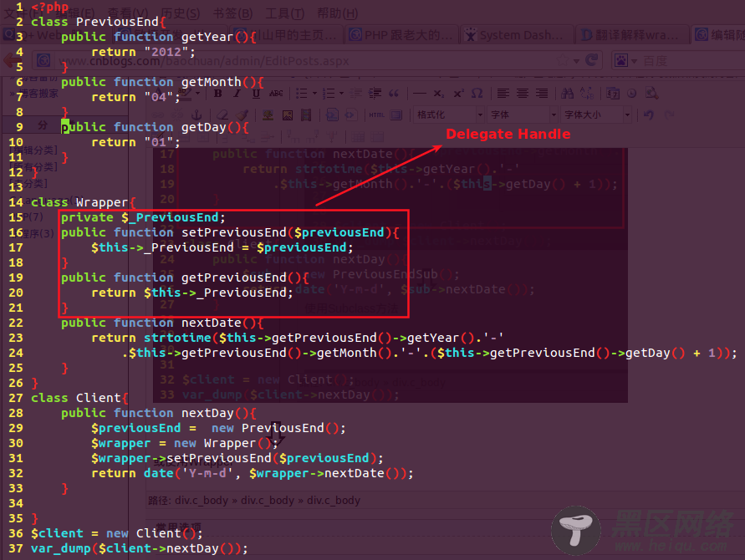745x560 pixels.
Task: Open preview with the magnifier page icon
Action: pos(651,94)
